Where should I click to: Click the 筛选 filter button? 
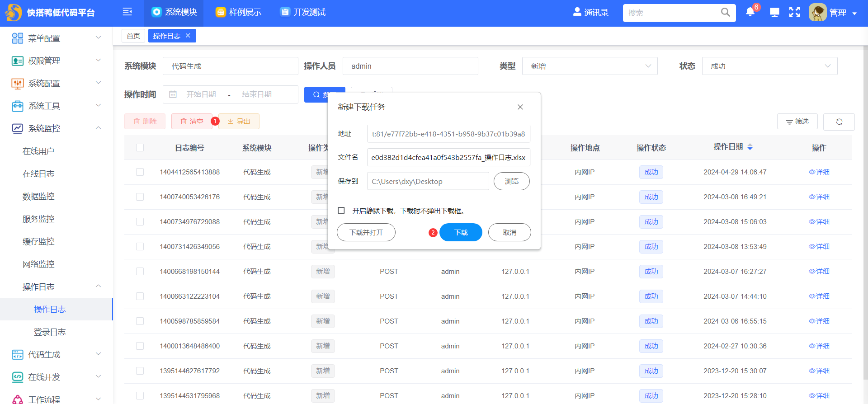797,122
